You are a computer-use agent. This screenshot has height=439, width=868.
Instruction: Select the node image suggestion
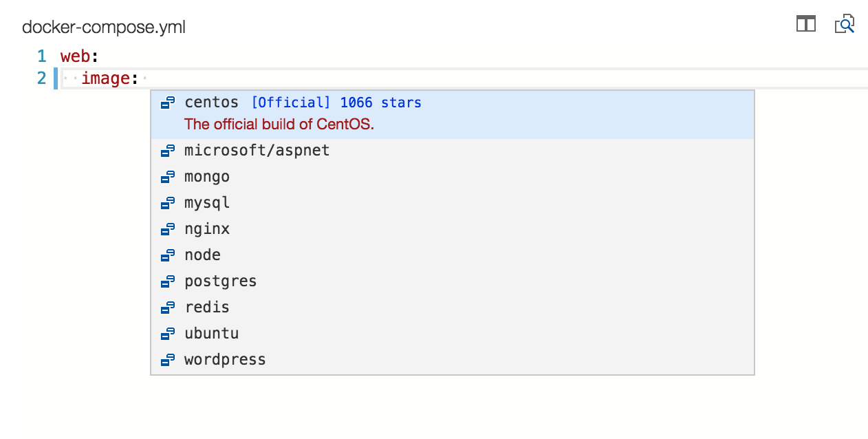coord(202,255)
